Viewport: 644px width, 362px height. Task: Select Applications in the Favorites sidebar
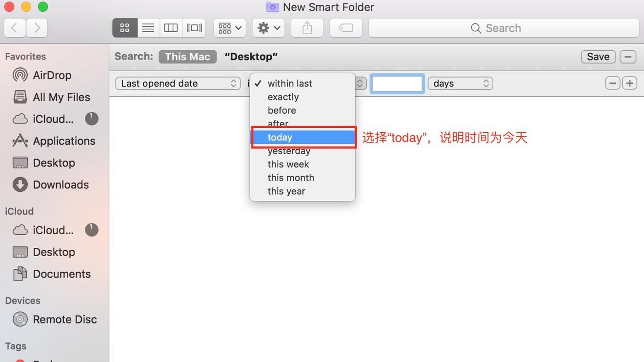(x=64, y=141)
